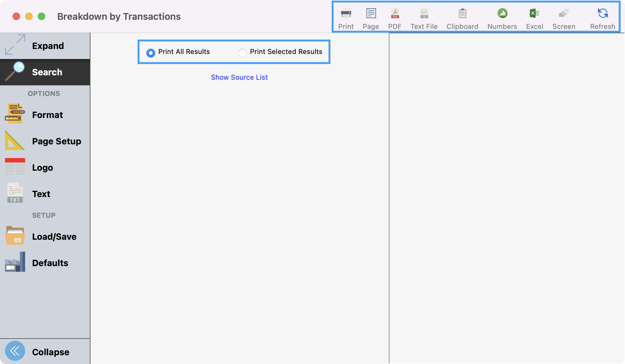The image size is (625, 364).
Task: Click the Print toolbar icon
Action: click(x=346, y=17)
